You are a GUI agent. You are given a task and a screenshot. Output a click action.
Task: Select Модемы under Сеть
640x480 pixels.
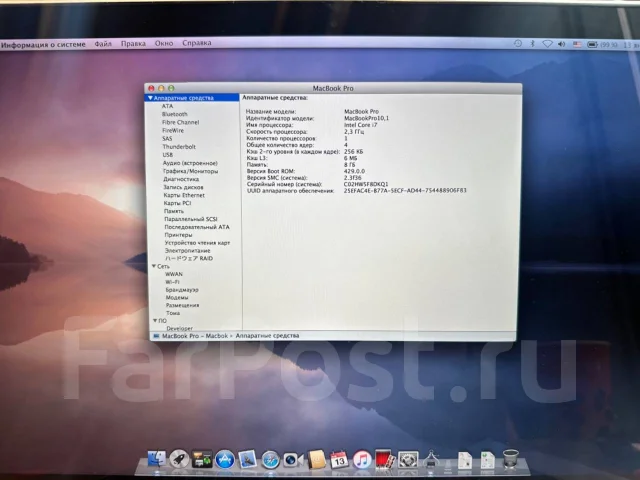(x=177, y=298)
